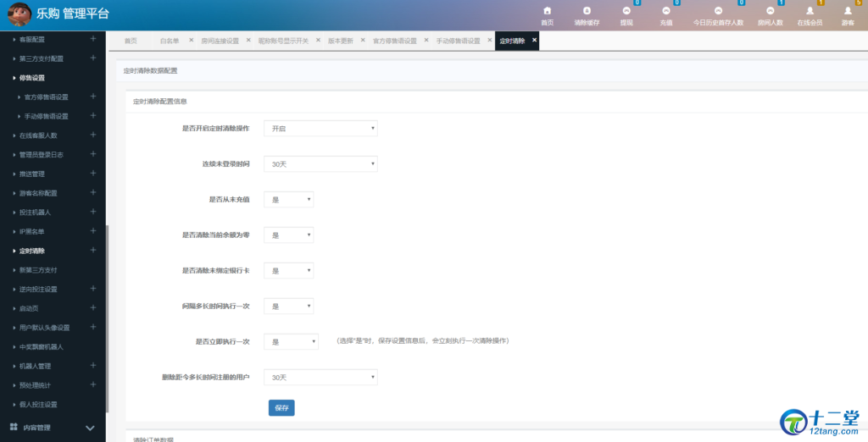Screen dimensions: 868x442
Task: Switch to the 官方停售语设置 tab
Action: (395, 41)
